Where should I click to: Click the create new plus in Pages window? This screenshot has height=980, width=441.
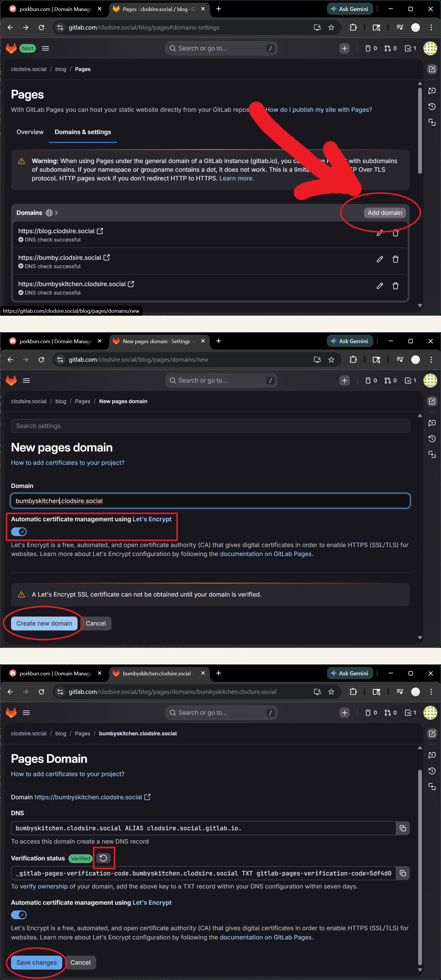(344, 48)
